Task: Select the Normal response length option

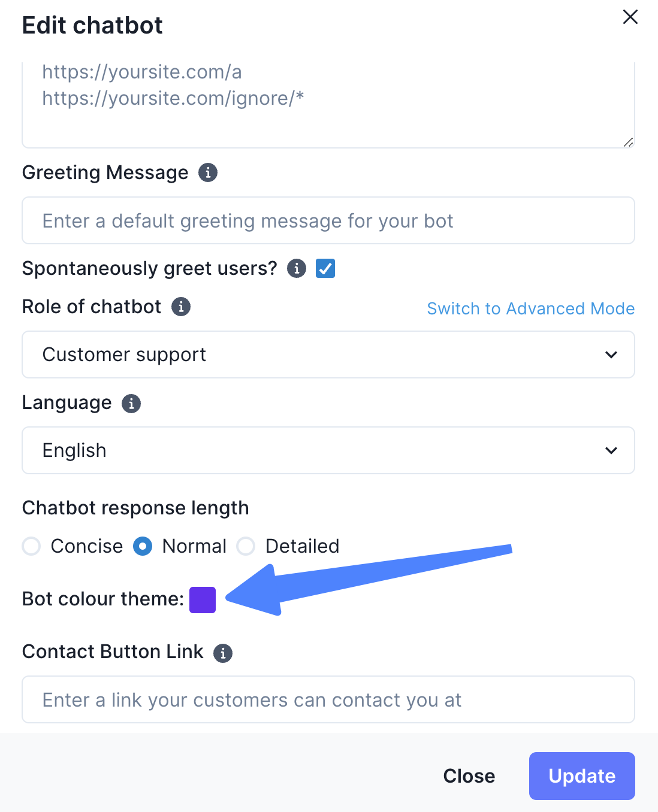Action: point(143,546)
